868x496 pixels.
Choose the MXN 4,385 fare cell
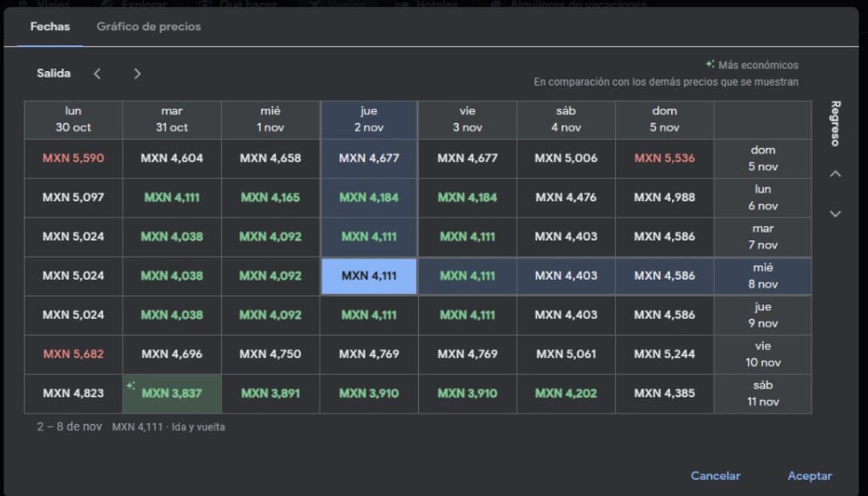[x=664, y=394]
